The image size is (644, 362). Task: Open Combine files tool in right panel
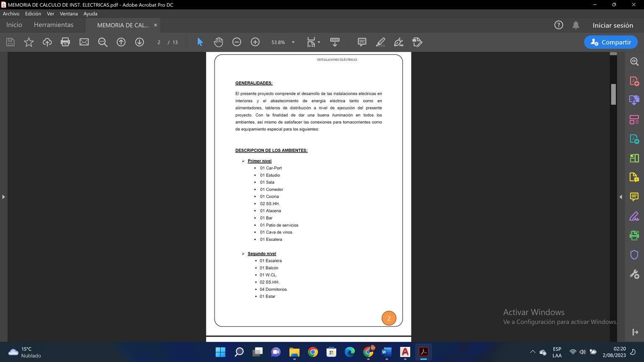[x=634, y=100]
